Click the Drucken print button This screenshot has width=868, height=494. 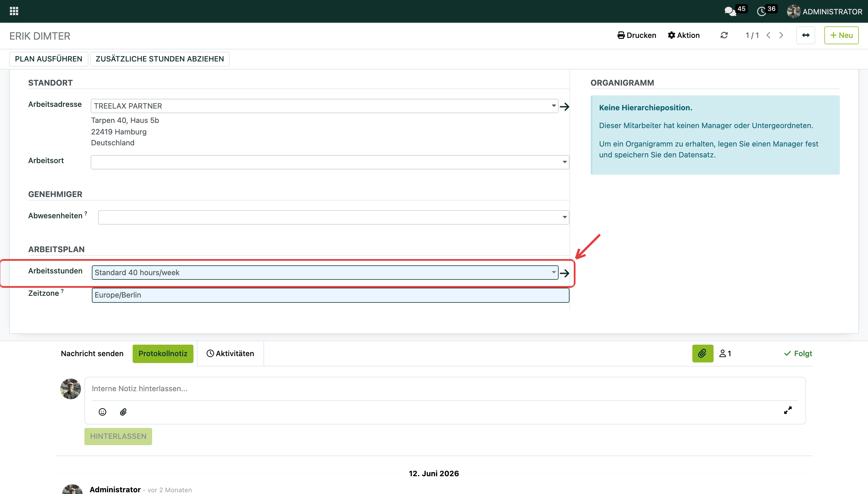[x=636, y=35]
